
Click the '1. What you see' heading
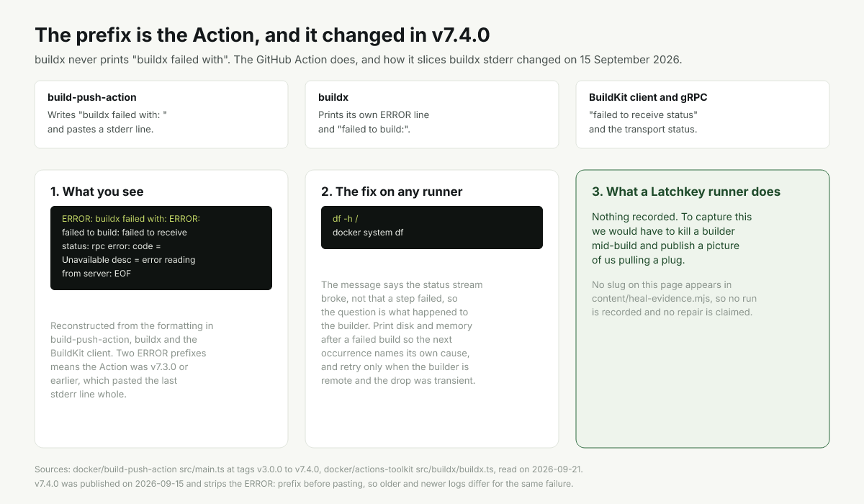97,192
